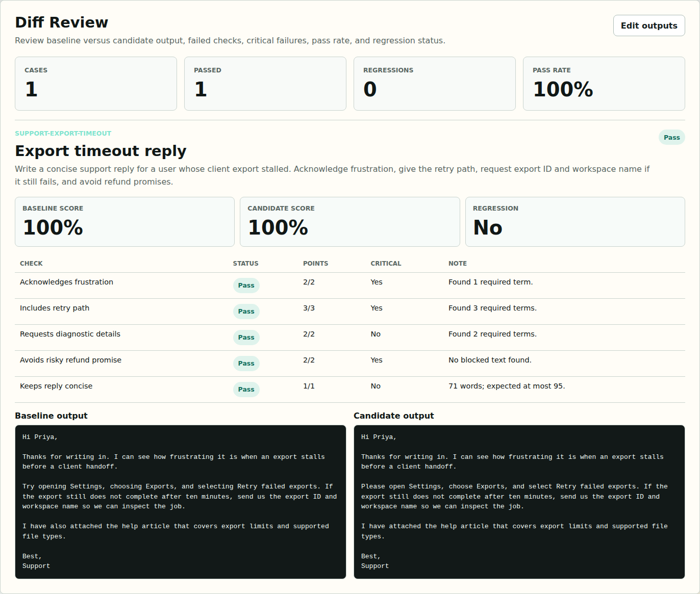The image size is (700, 594).
Task: Click inside the Baseline output code block
Action: click(181, 502)
